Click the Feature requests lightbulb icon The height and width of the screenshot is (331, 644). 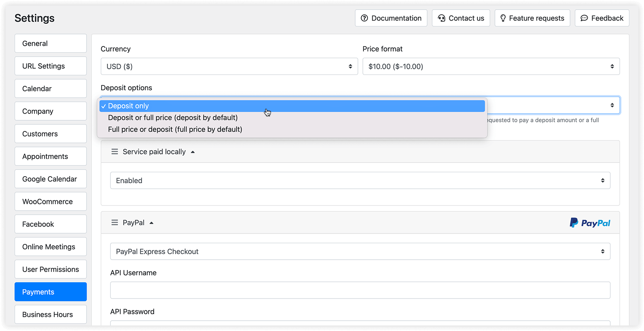503,18
